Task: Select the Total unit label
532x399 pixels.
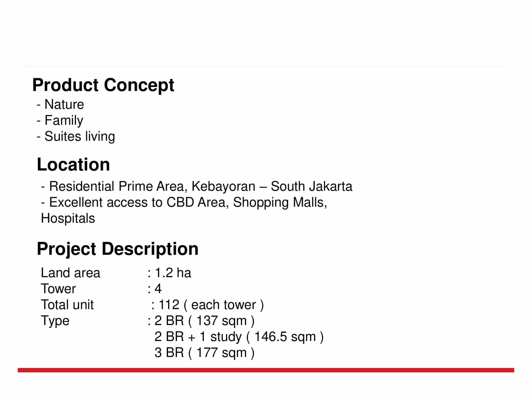Action: tap(67, 305)
